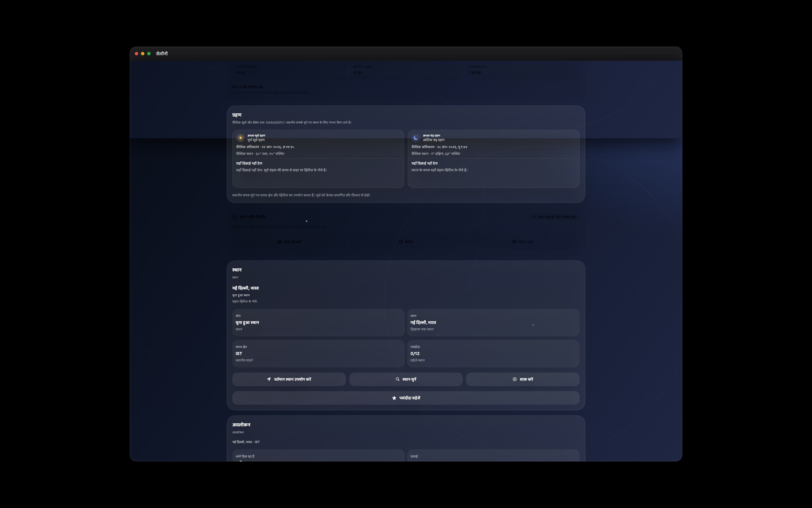Click the '-5.4°' libration value

240,73
